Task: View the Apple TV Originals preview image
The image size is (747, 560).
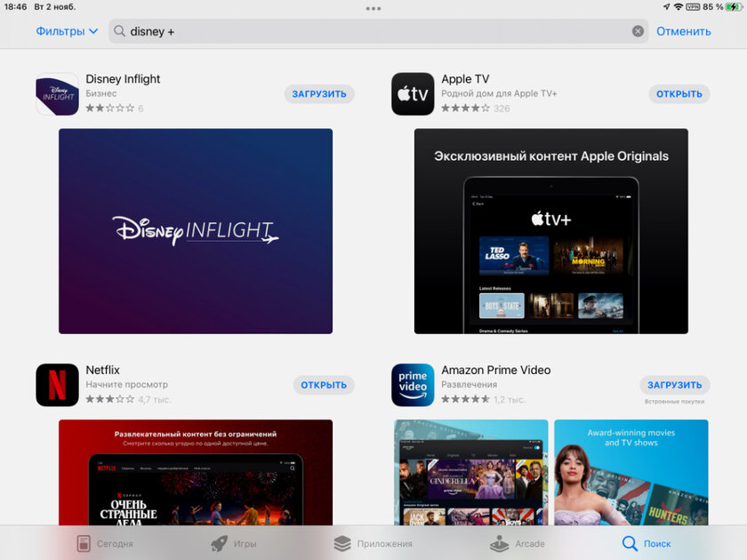Action: pyautogui.click(x=550, y=231)
